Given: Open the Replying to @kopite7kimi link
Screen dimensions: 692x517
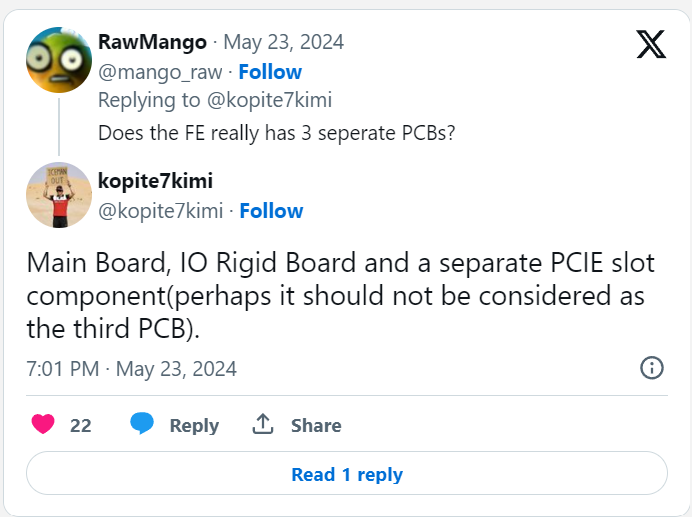Looking at the screenshot, I should click(x=215, y=100).
